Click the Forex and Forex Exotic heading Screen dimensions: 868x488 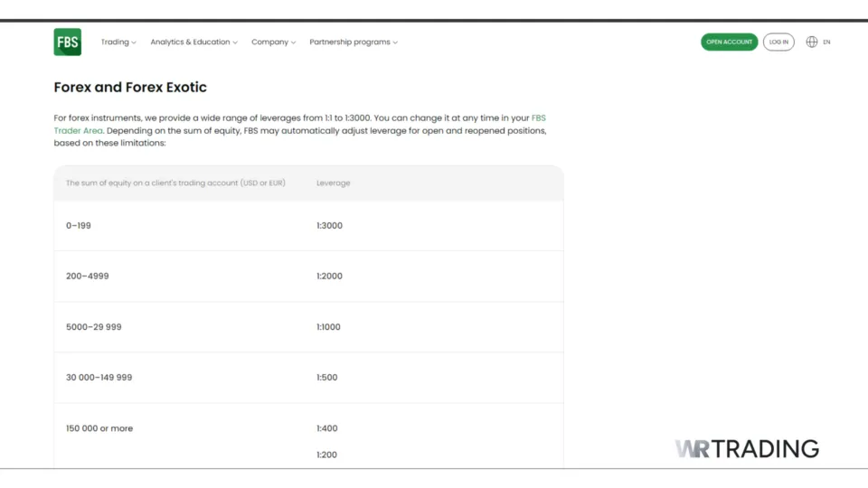click(x=130, y=88)
